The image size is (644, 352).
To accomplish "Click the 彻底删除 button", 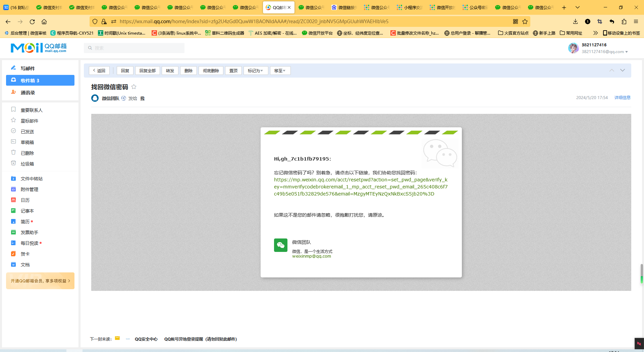I will [x=211, y=71].
